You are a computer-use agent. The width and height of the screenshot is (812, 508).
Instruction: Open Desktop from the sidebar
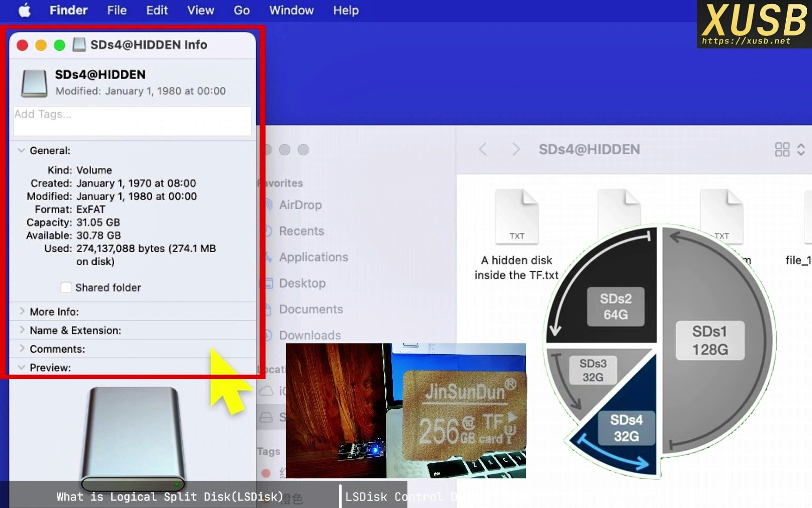click(x=302, y=283)
